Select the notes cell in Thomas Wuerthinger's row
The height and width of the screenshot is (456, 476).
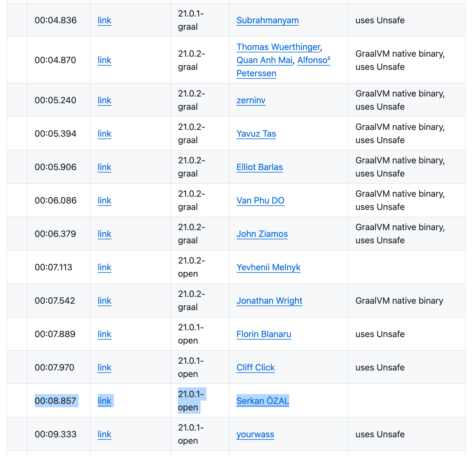(x=407, y=60)
